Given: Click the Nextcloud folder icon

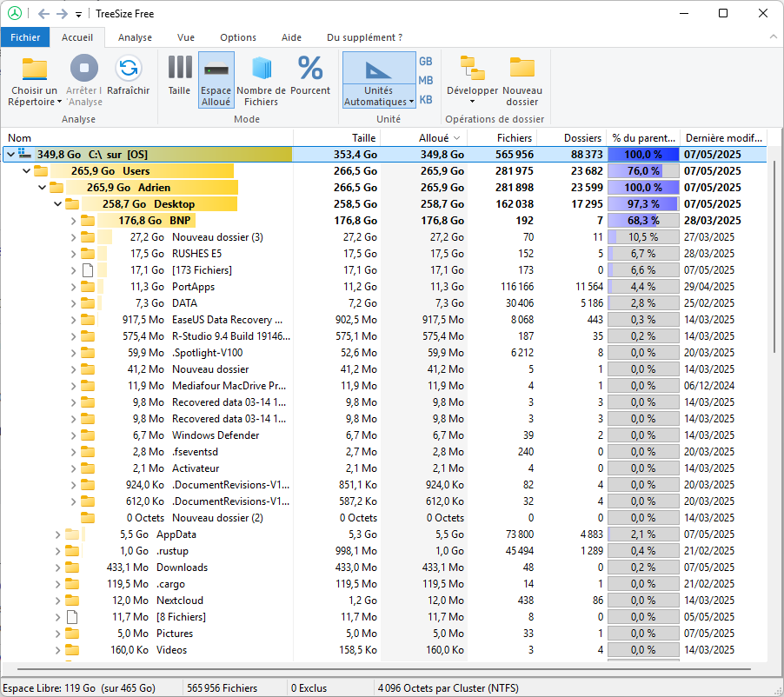Looking at the screenshot, I should coord(72,601).
